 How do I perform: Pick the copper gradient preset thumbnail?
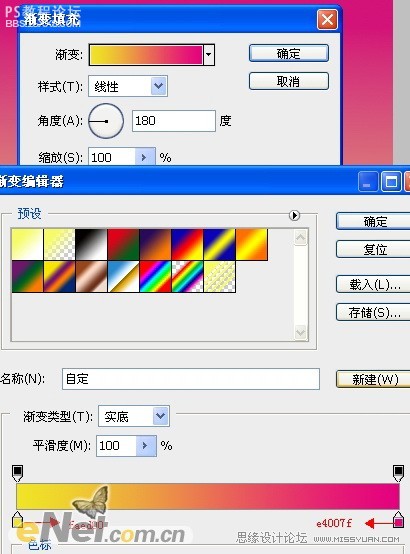coord(91,277)
